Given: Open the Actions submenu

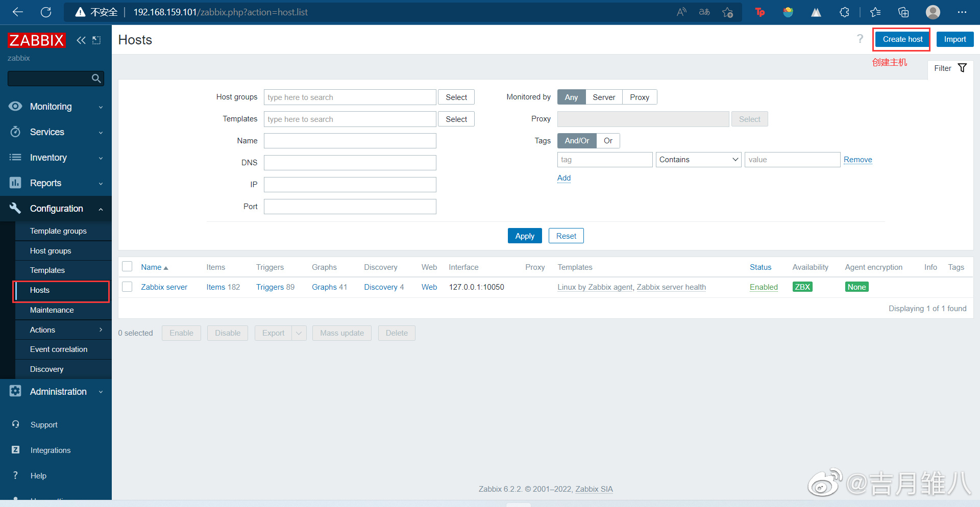Looking at the screenshot, I should (63, 330).
